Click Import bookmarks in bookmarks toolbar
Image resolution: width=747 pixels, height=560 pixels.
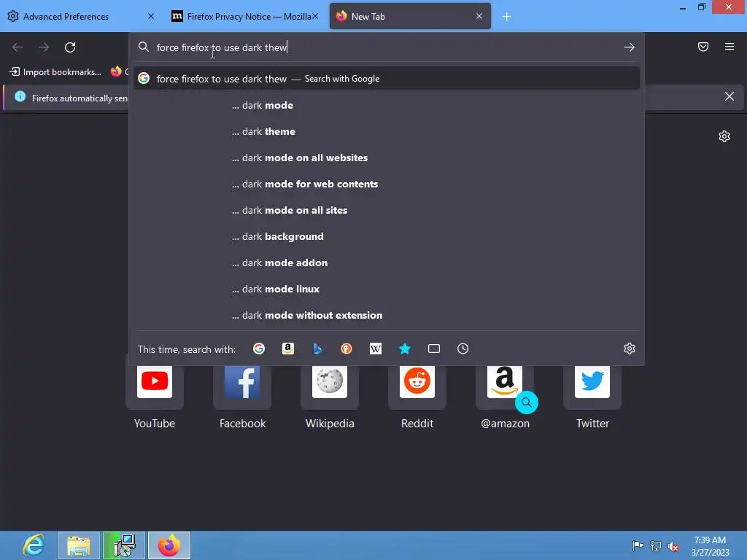[x=55, y=72]
